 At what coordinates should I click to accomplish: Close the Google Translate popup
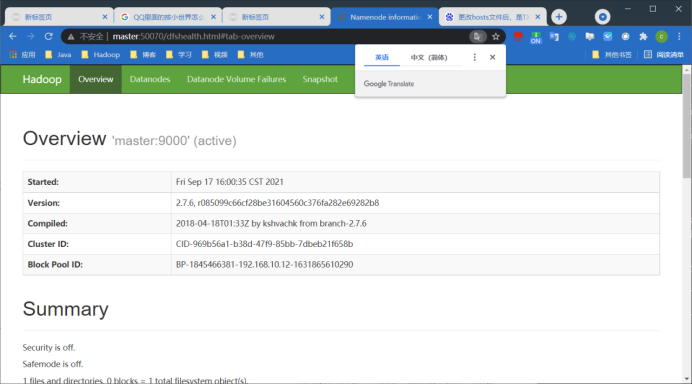click(493, 57)
